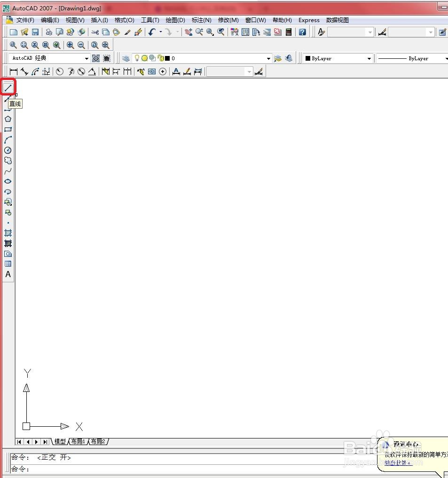The image size is (448, 478).
Task: Click the Layer Previous icon
Action: 289,58
